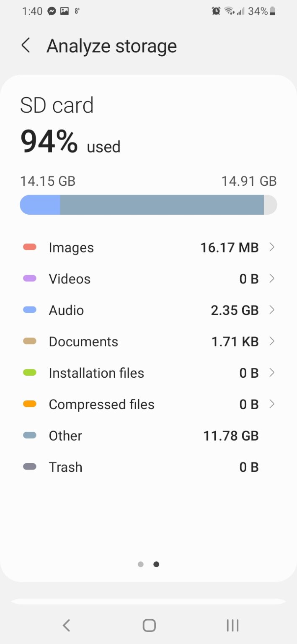Tap the alarm clock icon in status bar

(215, 11)
